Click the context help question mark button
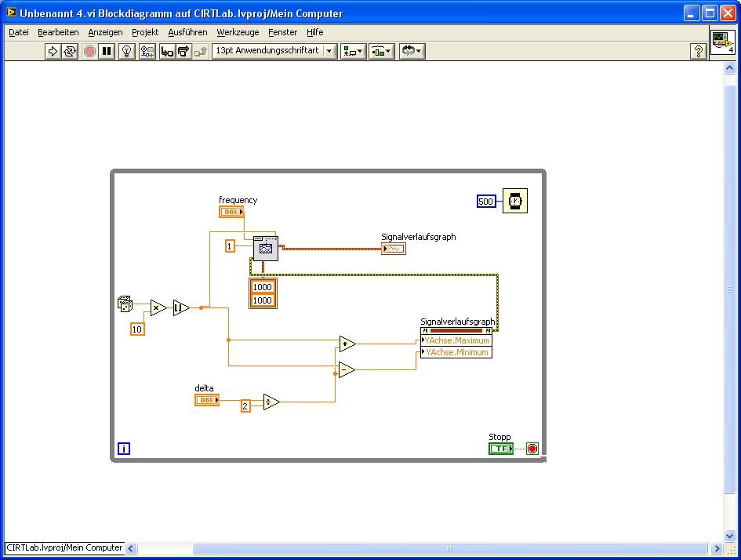741x560 pixels. tap(697, 51)
